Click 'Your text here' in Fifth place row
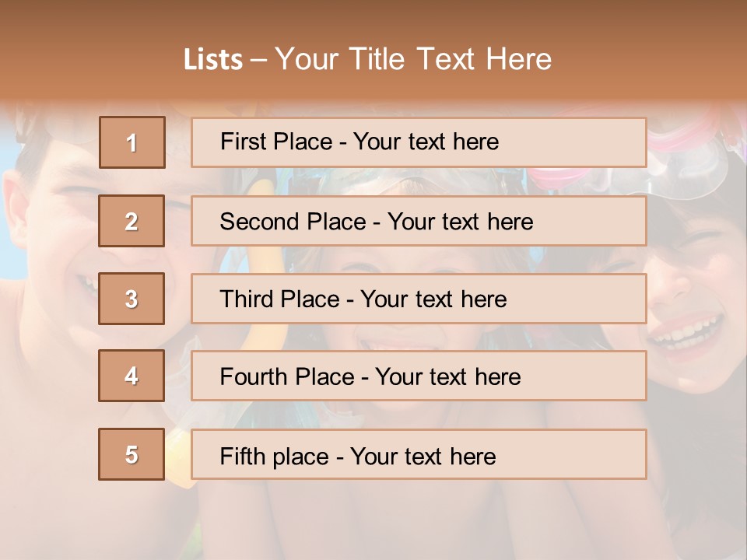The image size is (747, 560). (x=423, y=457)
